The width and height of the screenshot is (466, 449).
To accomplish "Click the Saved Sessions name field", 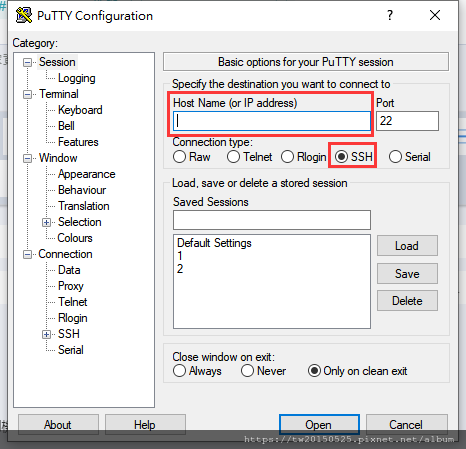I will click(272, 220).
